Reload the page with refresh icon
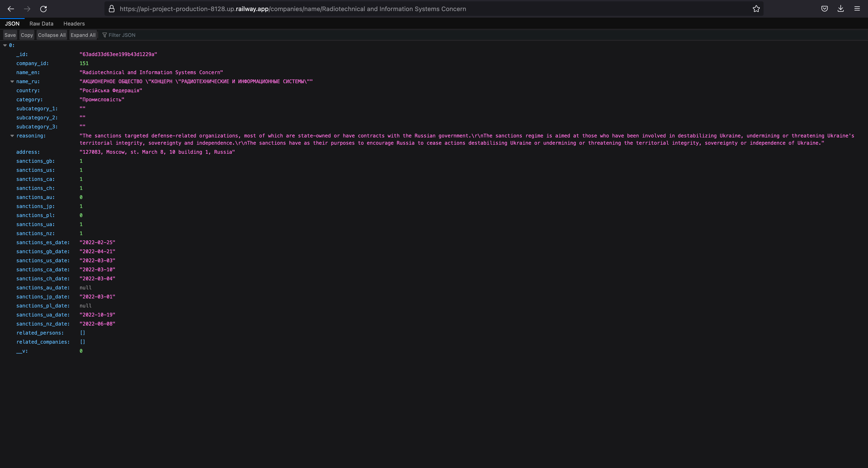 tap(43, 9)
